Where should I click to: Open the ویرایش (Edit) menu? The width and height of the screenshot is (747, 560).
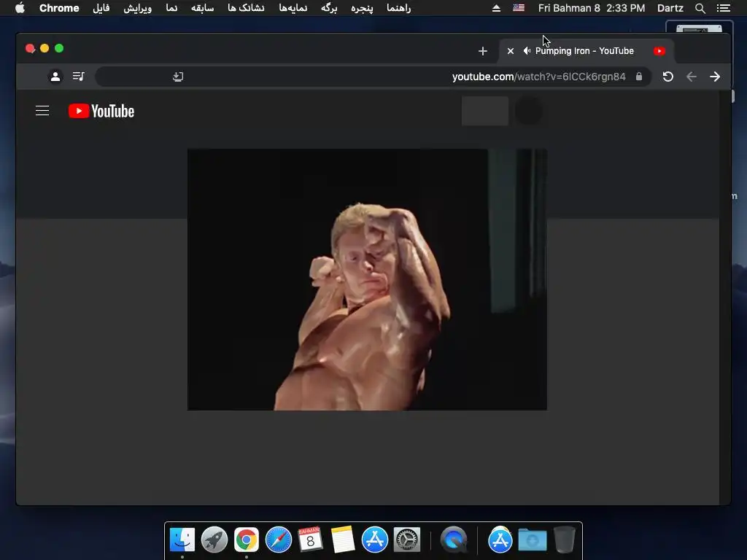pos(138,8)
